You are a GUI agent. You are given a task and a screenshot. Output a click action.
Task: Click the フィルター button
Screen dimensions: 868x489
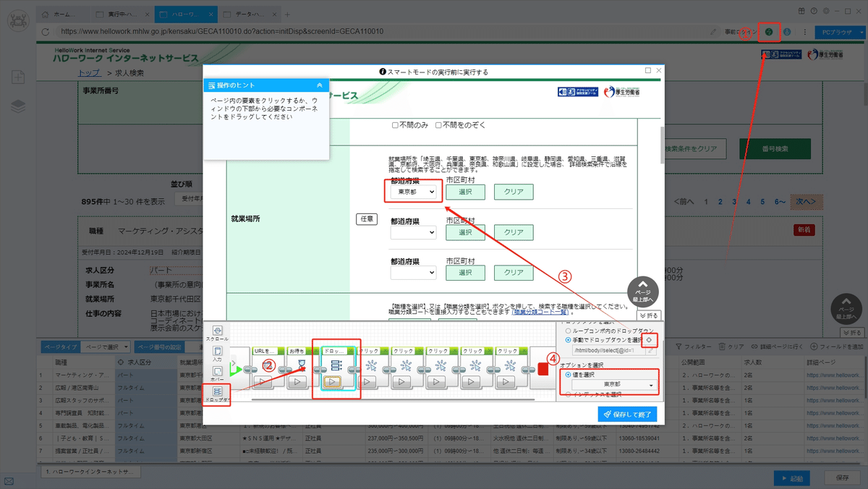(693, 347)
